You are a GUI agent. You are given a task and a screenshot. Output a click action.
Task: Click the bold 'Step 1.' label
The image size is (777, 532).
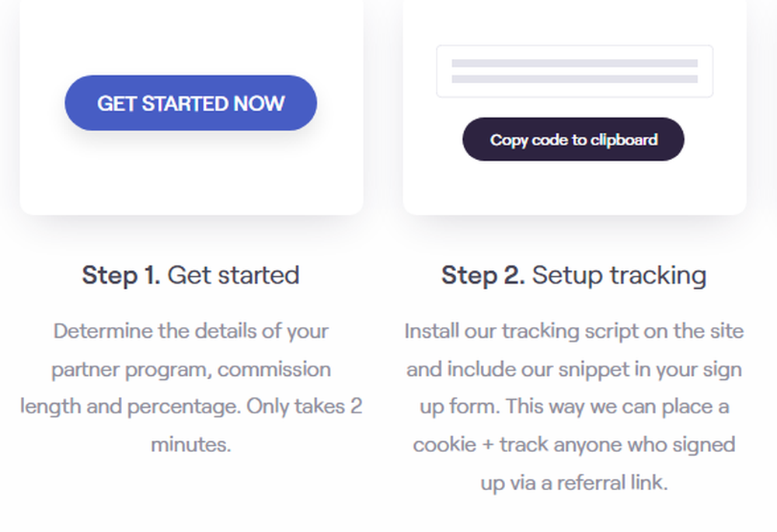121,275
